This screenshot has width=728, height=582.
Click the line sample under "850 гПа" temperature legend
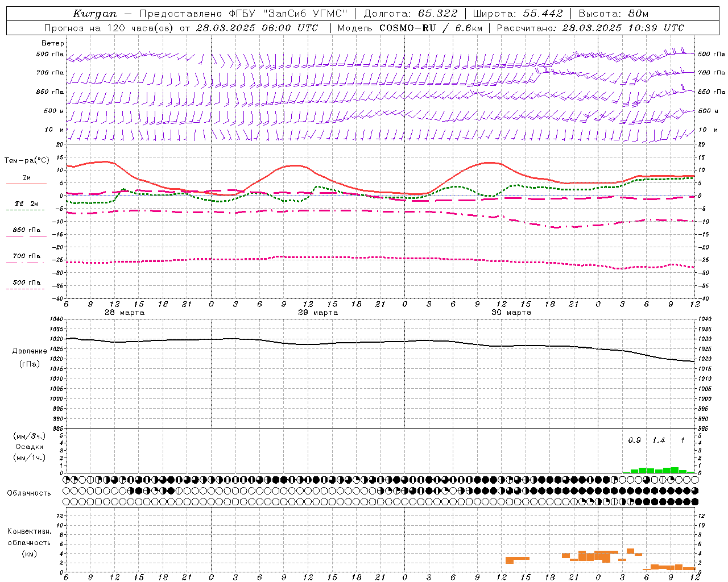(26, 236)
